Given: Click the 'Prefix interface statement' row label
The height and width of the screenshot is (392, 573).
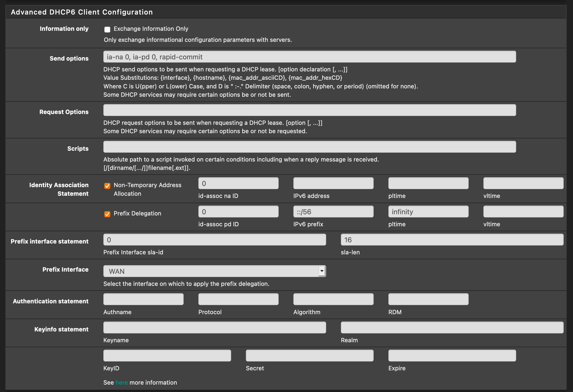Looking at the screenshot, I should pyautogui.click(x=49, y=241).
